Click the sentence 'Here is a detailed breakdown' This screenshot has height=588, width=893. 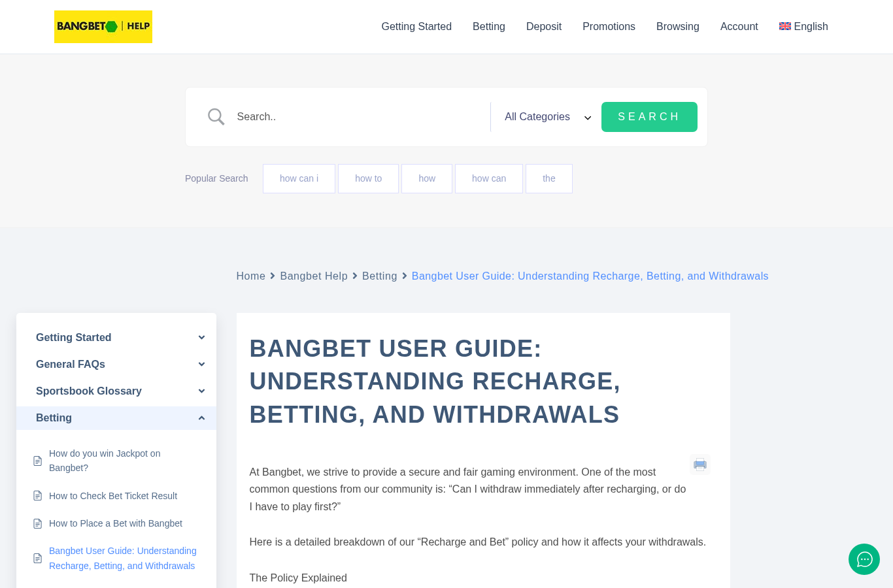click(x=478, y=542)
